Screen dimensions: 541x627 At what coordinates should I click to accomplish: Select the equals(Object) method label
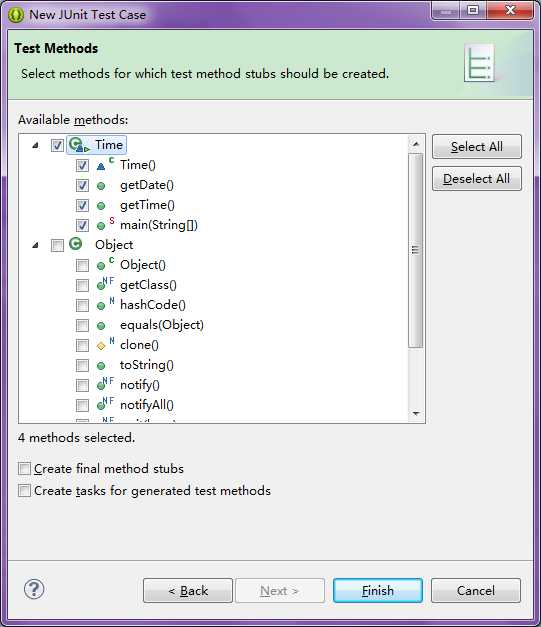point(162,325)
